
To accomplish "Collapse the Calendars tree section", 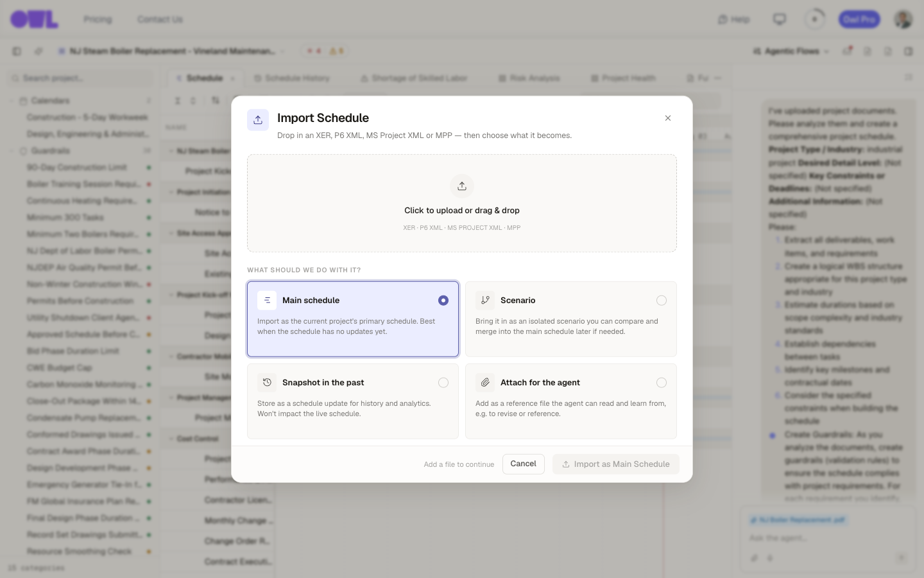I will pyautogui.click(x=12, y=101).
